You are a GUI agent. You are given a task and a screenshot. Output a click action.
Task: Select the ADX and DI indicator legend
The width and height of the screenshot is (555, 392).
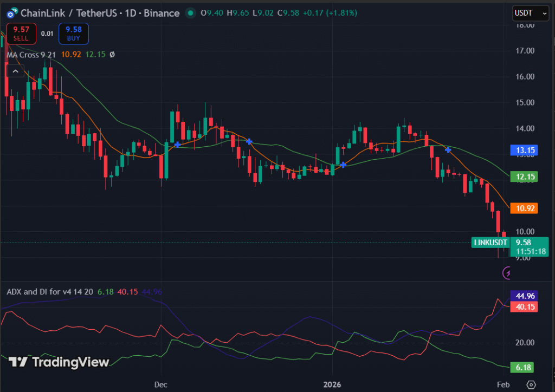coord(49,292)
